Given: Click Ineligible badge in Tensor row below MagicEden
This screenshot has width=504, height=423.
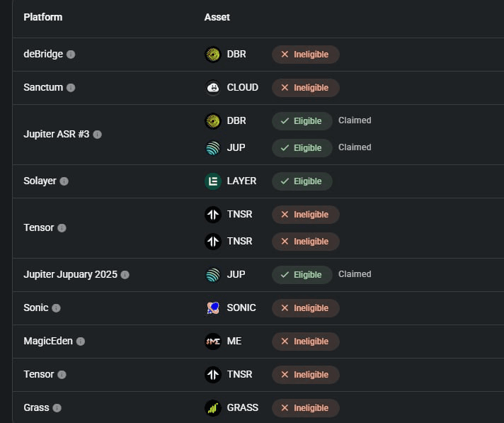Looking at the screenshot, I should coord(305,375).
